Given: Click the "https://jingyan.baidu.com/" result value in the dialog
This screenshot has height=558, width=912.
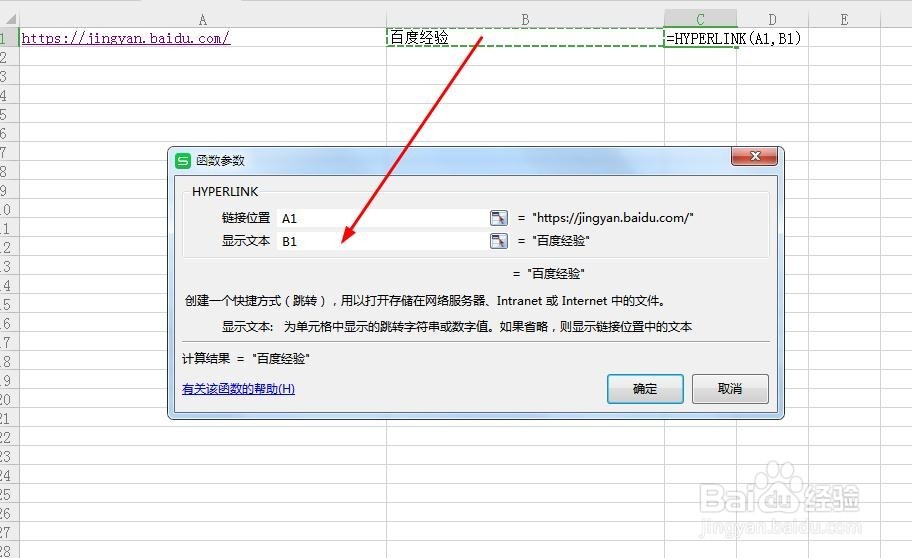Looking at the screenshot, I should click(612, 218).
